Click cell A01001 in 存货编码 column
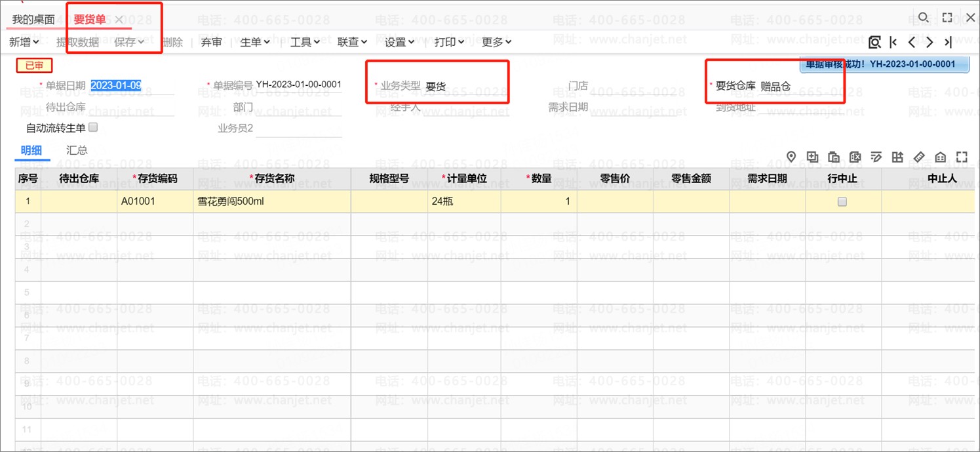The image size is (980, 452). (x=155, y=201)
